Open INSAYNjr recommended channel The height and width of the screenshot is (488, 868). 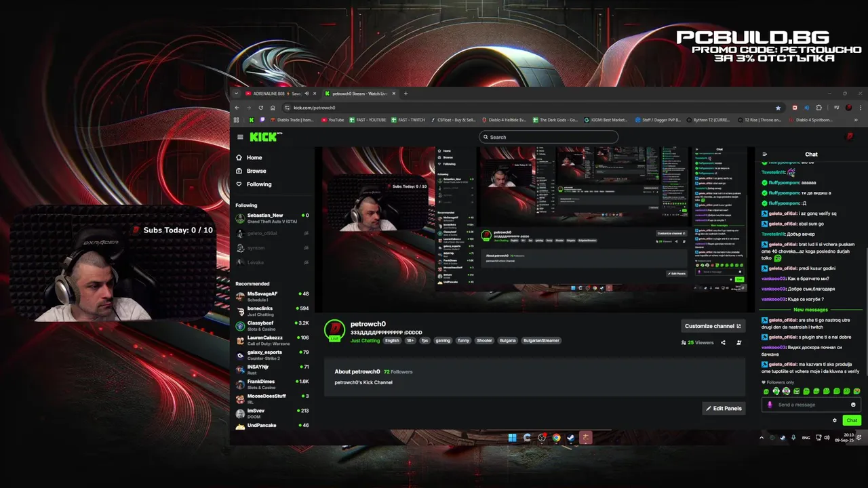click(x=272, y=369)
